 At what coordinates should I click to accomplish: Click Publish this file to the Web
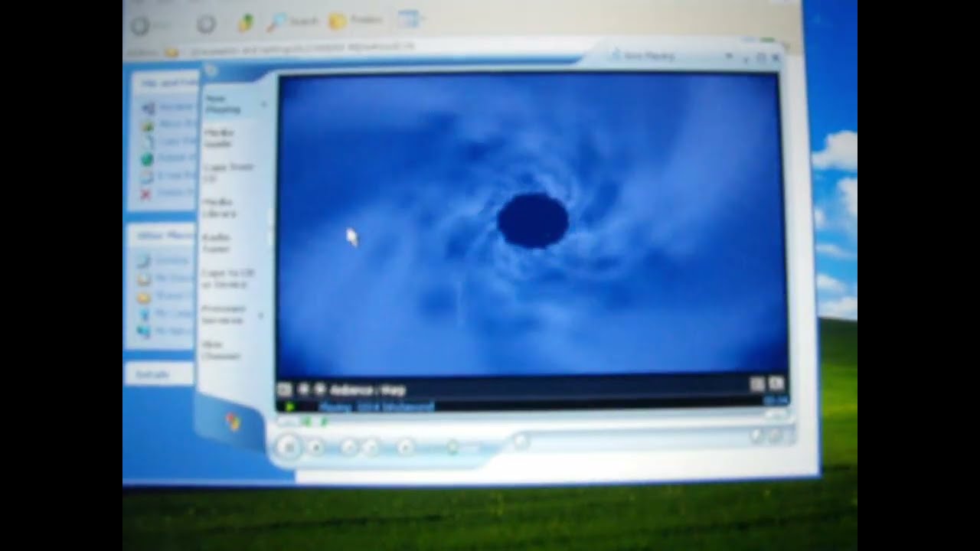(x=167, y=158)
